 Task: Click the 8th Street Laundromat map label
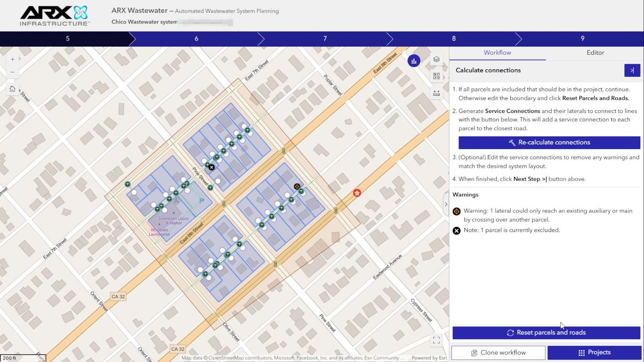(x=159, y=232)
